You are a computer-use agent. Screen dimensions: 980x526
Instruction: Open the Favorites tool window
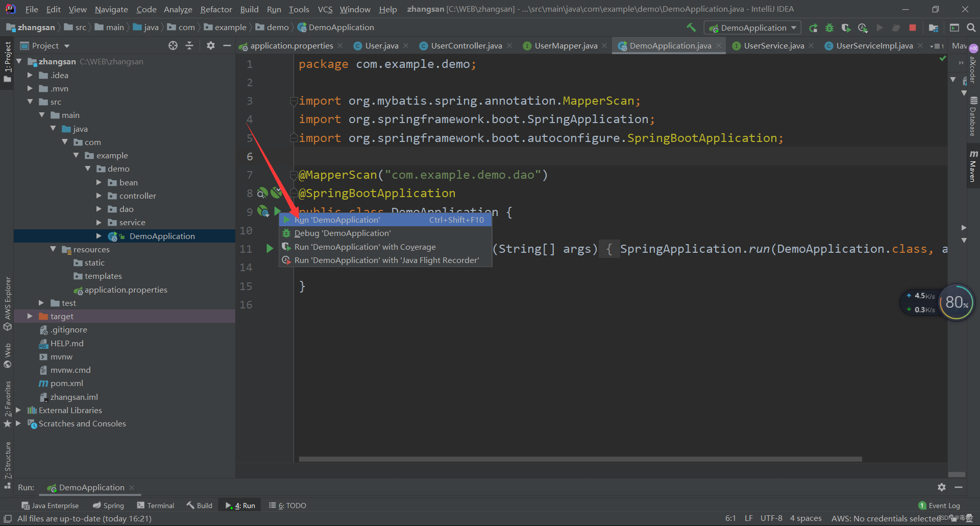(7, 404)
